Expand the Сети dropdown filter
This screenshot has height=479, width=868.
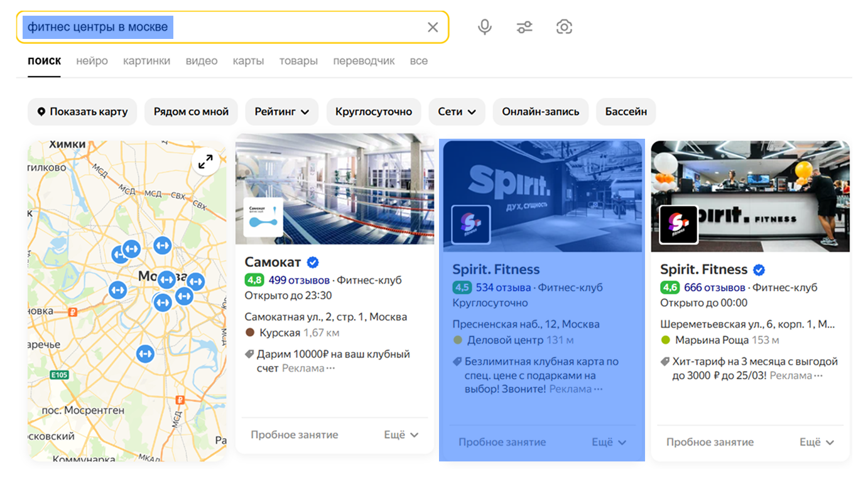pyautogui.click(x=457, y=112)
